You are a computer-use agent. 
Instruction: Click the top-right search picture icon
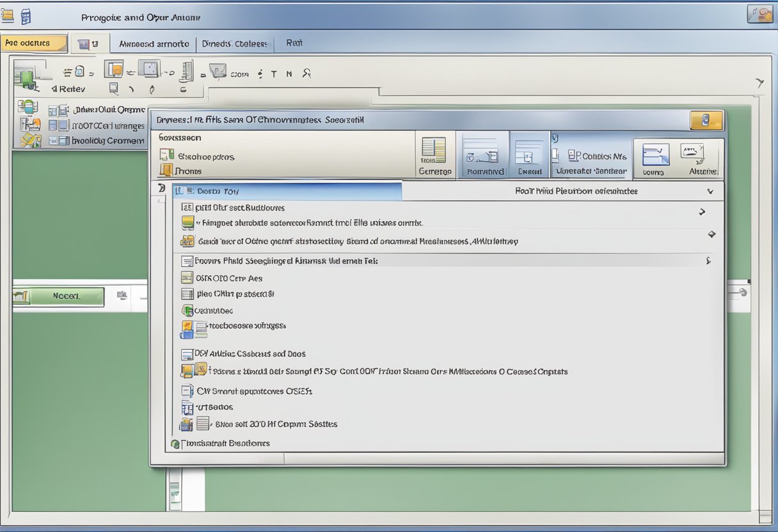(759, 14)
